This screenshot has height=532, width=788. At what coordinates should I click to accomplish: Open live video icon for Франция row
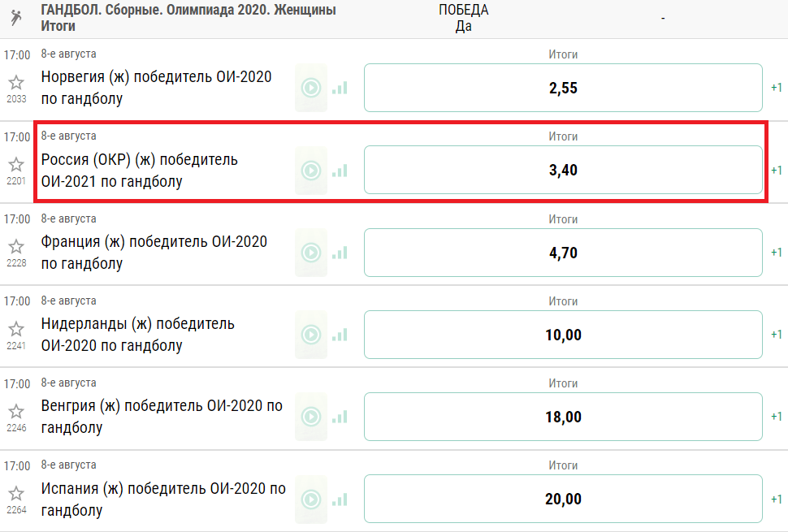pos(311,252)
